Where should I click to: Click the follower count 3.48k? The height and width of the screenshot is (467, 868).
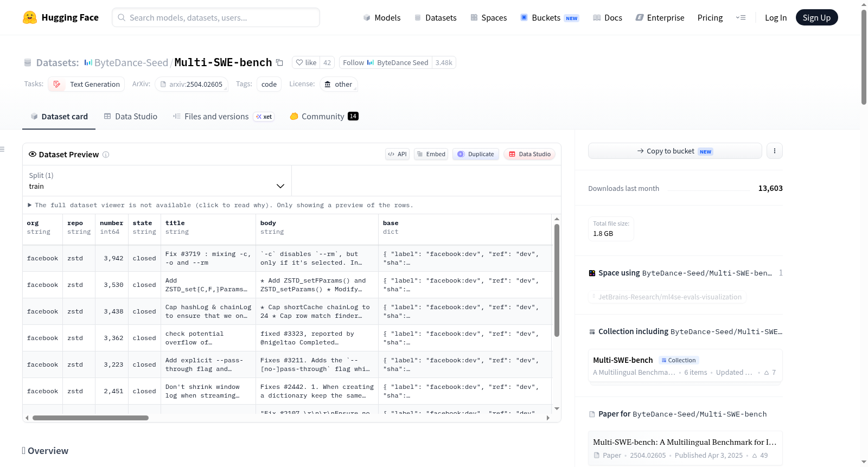444,62
